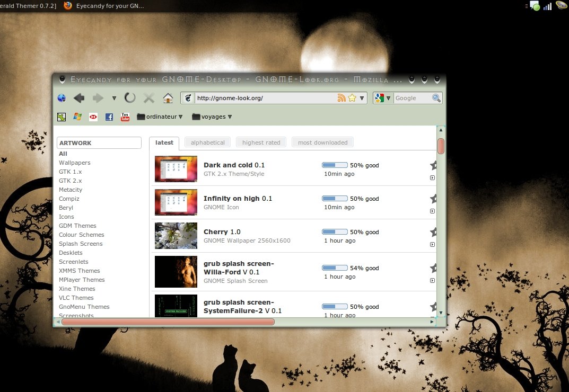Screen dimensions: 569x392
Task: Open the Infinity on high 0.1 title
Action: (x=238, y=198)
